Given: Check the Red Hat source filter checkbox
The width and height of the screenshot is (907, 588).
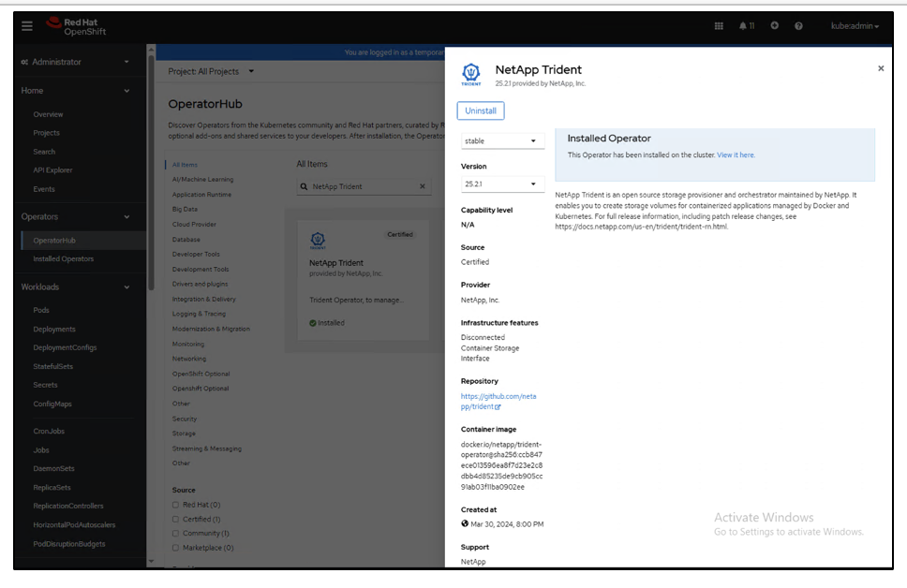Looking at the screenshot, I should pyautogui.click(x=175, y=505).
